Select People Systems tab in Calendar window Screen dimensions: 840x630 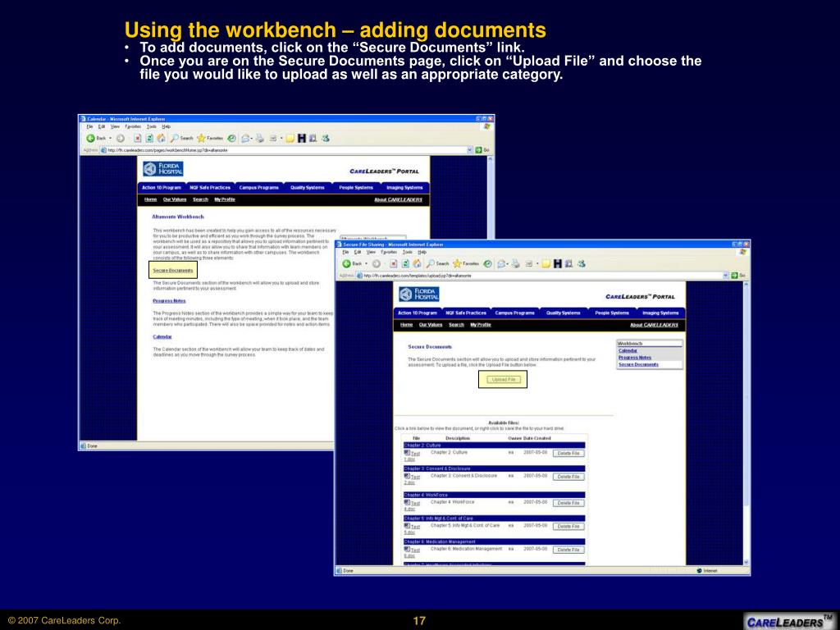point(356,188)
